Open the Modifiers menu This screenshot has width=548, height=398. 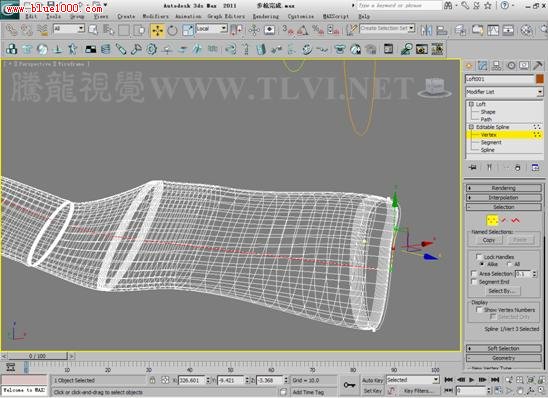(x=156, y=16)
